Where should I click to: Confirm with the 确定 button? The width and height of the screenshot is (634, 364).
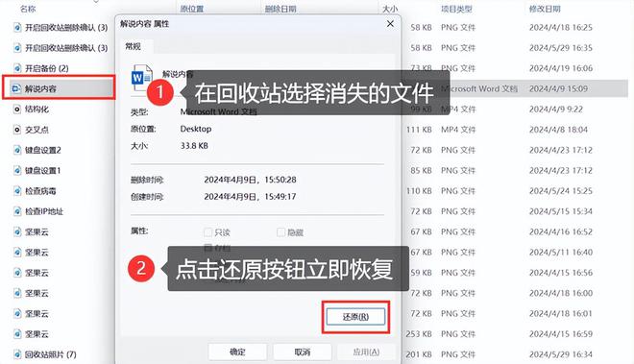[237, 352]
